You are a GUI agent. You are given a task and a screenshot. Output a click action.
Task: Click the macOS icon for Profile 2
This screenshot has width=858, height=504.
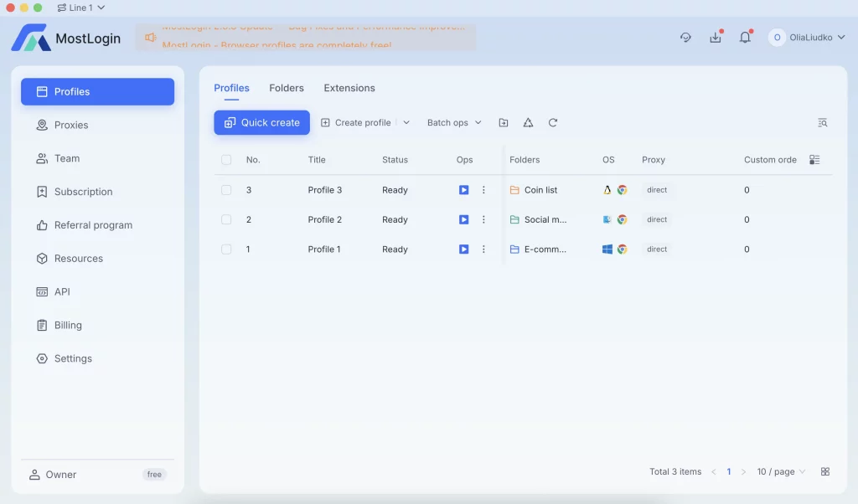click(x=607, y=219)
